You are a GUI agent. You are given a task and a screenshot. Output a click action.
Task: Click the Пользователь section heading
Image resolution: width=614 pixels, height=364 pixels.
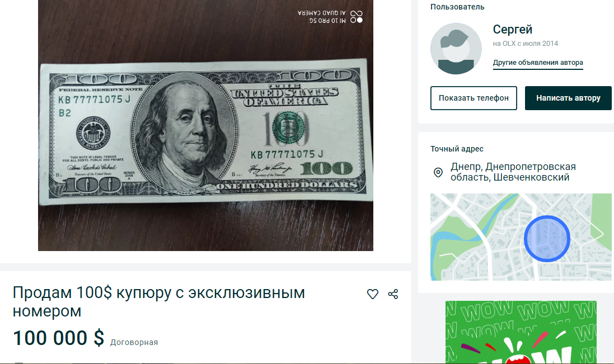[457, 7]
